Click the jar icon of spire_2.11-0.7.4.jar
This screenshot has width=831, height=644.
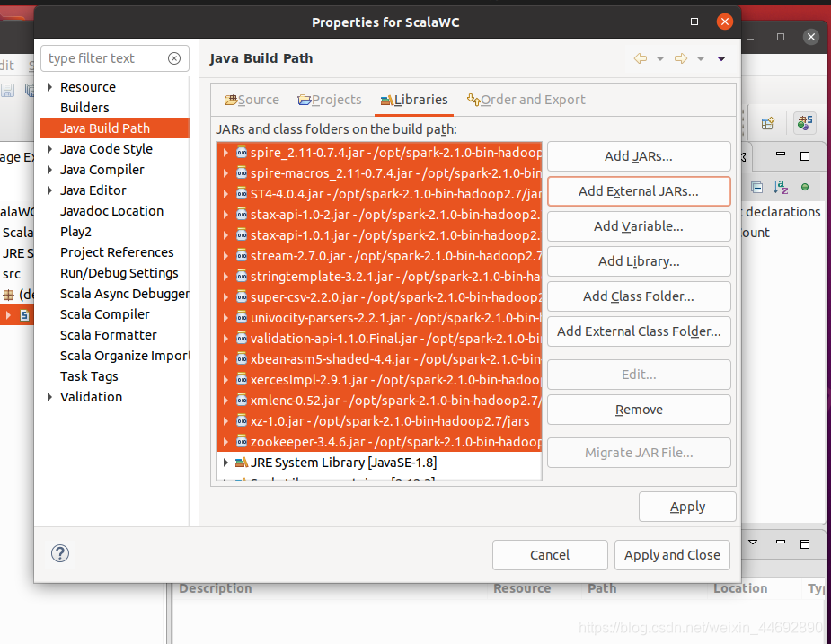[242, 152]
